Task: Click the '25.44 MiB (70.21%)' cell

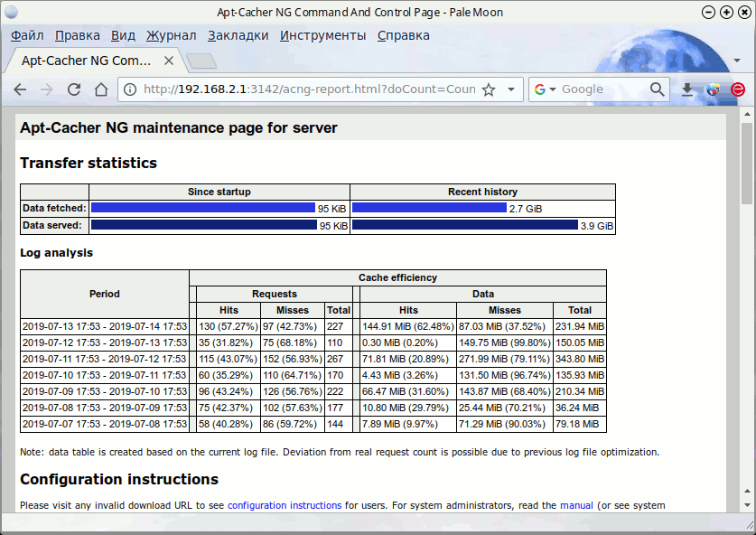Action: point(505,408)
